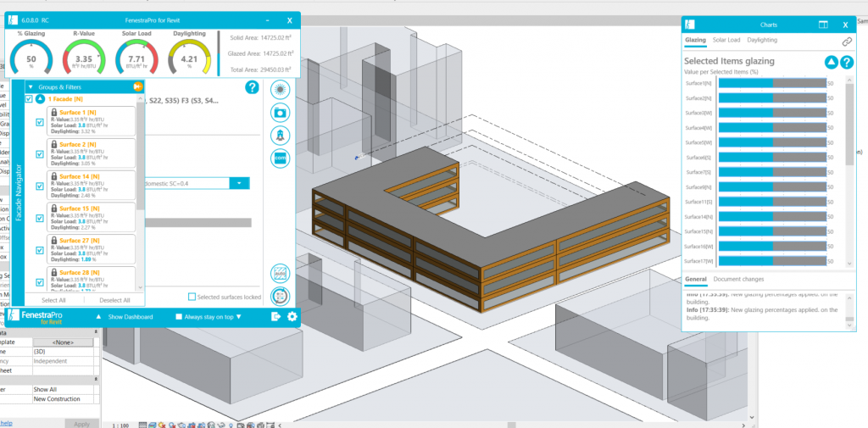Uncheck the Surface 27 [N] checkbox
Image resolution: width=868 pixels, height=428 pixels.
click(x=39, y=250)
